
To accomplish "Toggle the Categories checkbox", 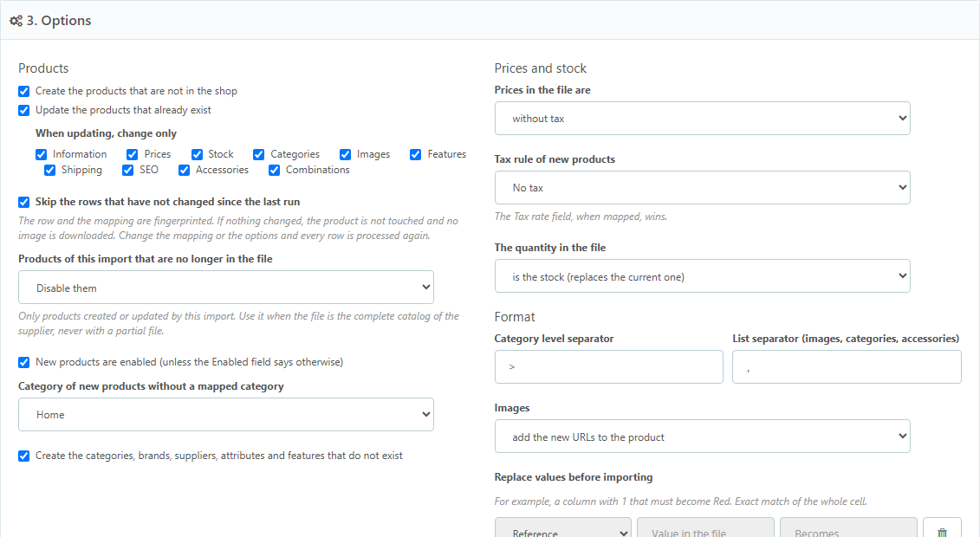I will click(x=259, y=154).
